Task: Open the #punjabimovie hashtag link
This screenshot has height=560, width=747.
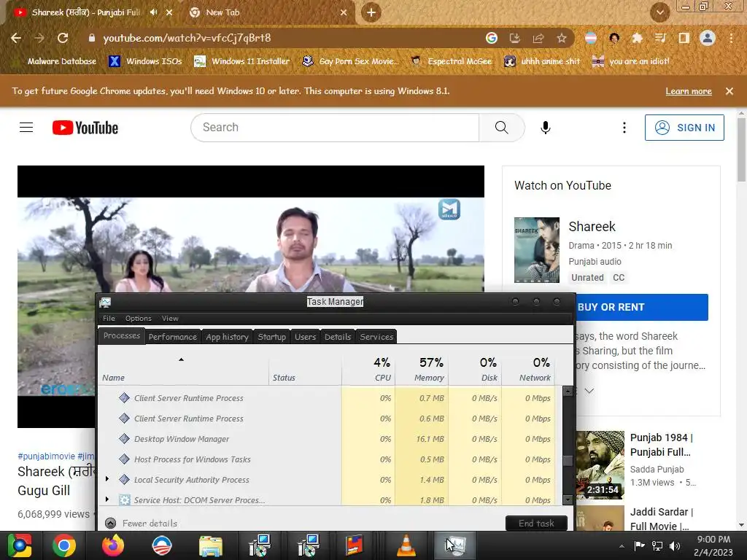Action: click(x=46, y=456)
